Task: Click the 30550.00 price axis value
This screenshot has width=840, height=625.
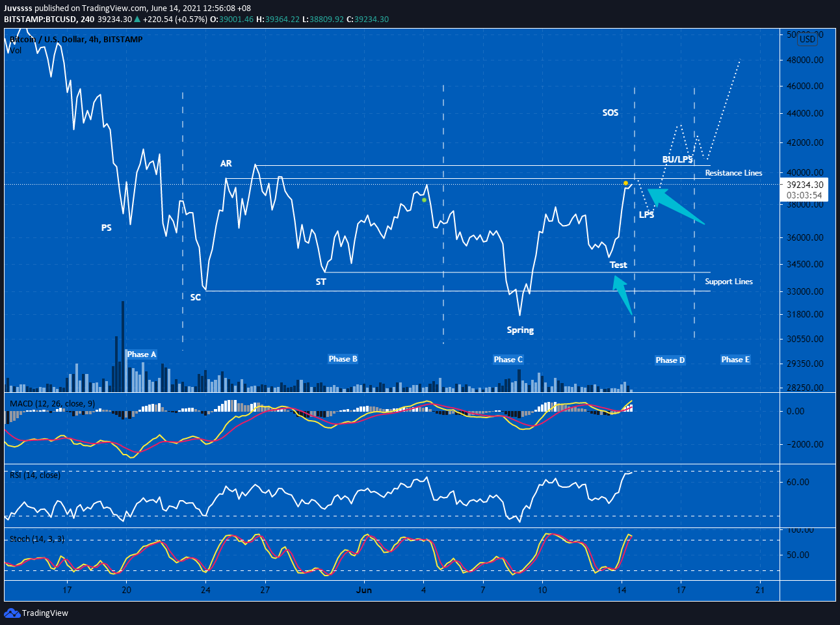Action: (805, 339)
